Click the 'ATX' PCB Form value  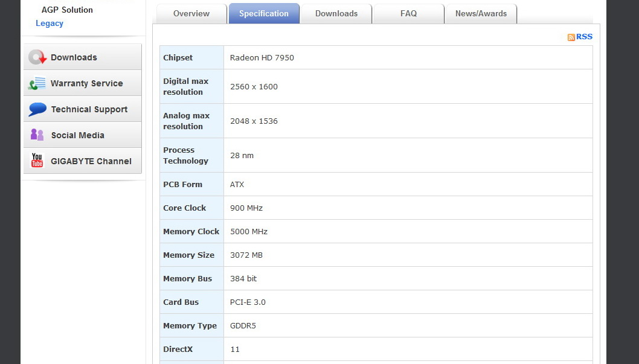(237, 185)
